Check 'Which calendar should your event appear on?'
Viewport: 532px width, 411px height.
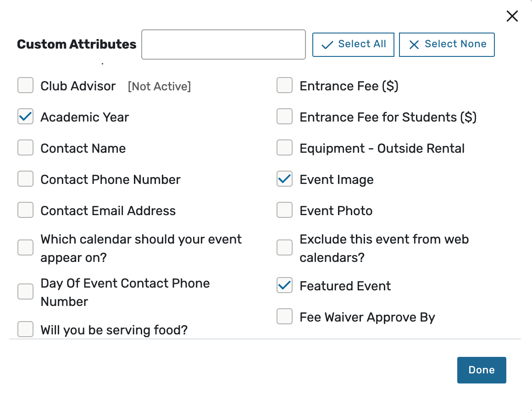(26, 248)
